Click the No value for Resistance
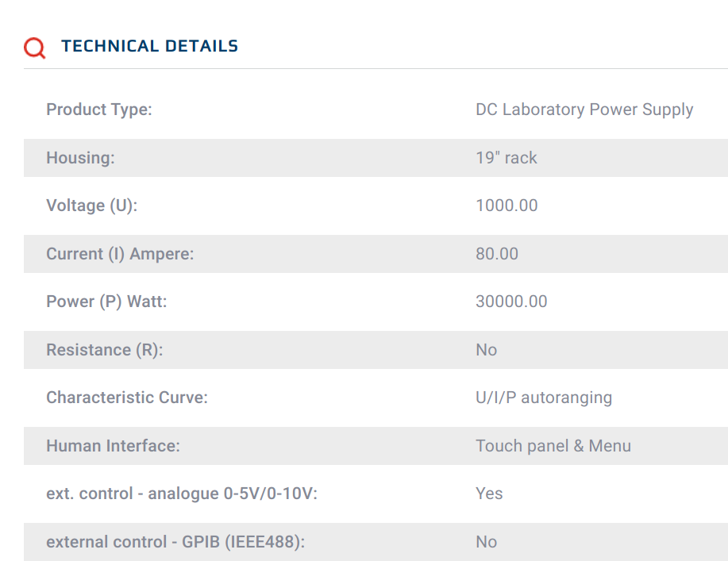 pyautogui.click(x=486, y=350)
